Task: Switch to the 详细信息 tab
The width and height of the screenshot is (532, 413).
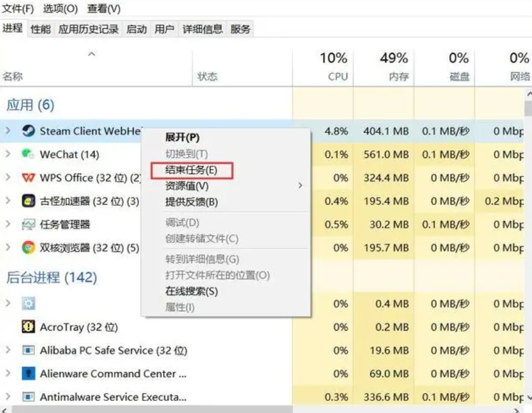Action: pos(202,29)
